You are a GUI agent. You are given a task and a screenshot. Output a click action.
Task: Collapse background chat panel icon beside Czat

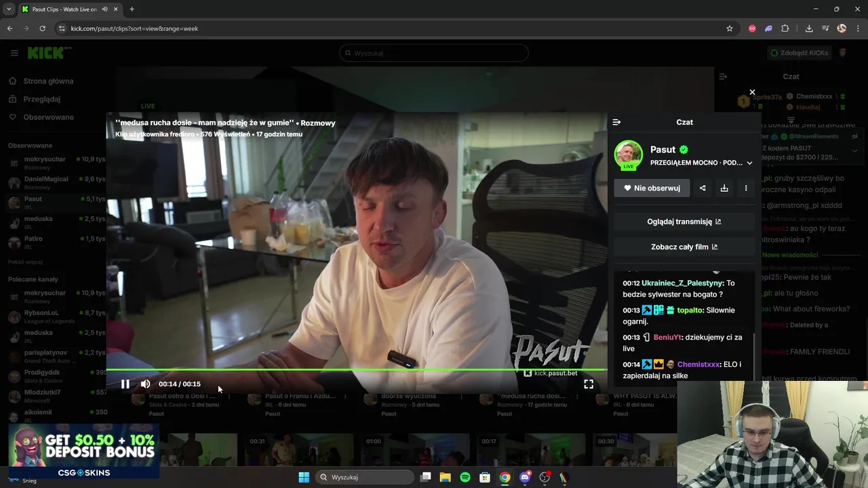[x=723, y=77]
